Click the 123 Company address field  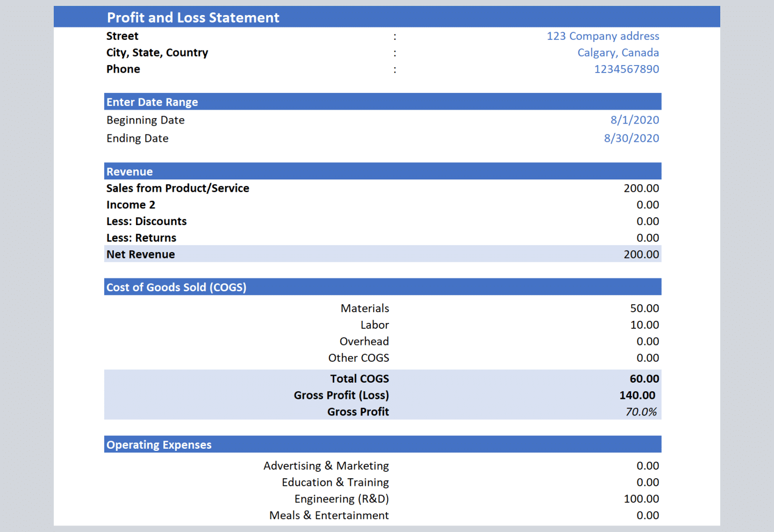603,36
